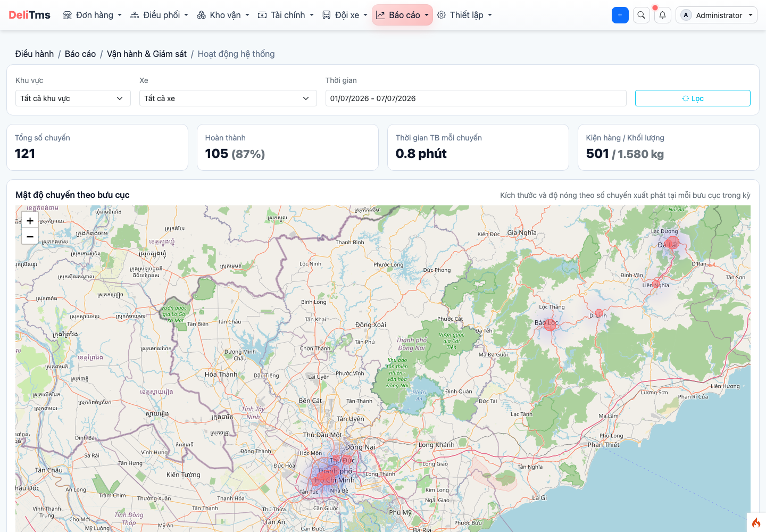Open the Tài chính menu

pos(286,15)
